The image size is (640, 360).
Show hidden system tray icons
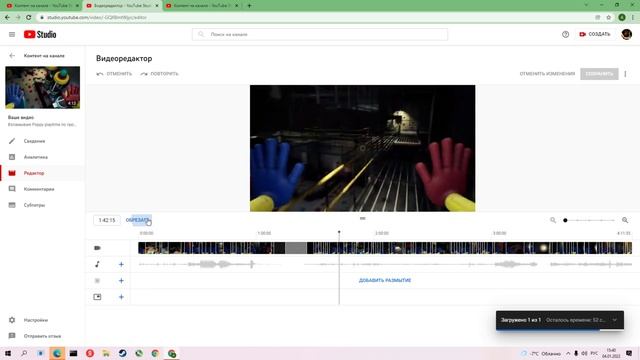[x=568, y=353]
